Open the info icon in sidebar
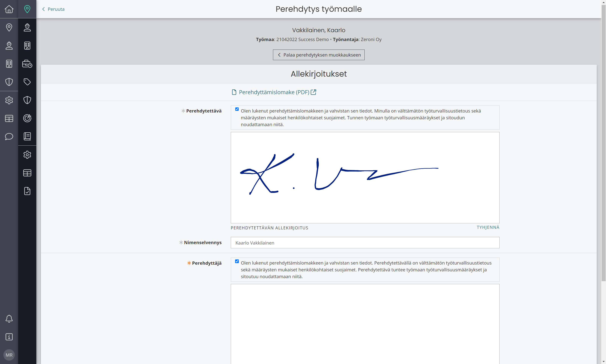606x364 pixels. coord(9,337)
